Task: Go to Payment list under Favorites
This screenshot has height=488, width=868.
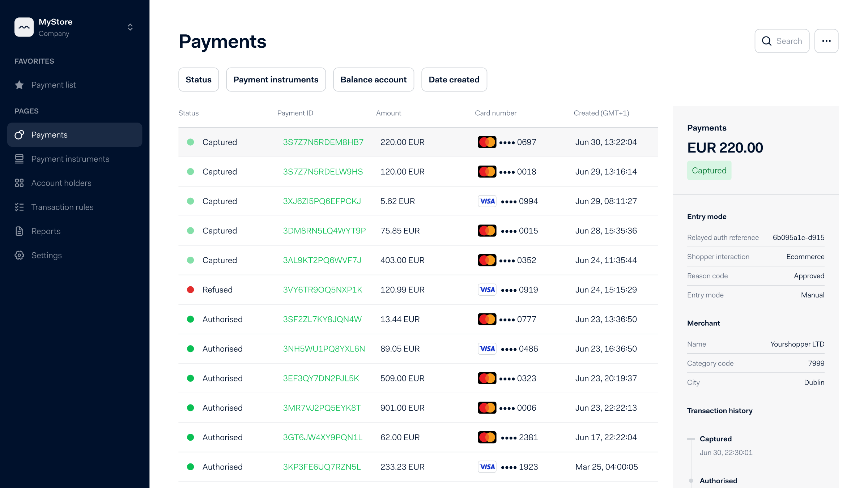Action: [54, 85]
